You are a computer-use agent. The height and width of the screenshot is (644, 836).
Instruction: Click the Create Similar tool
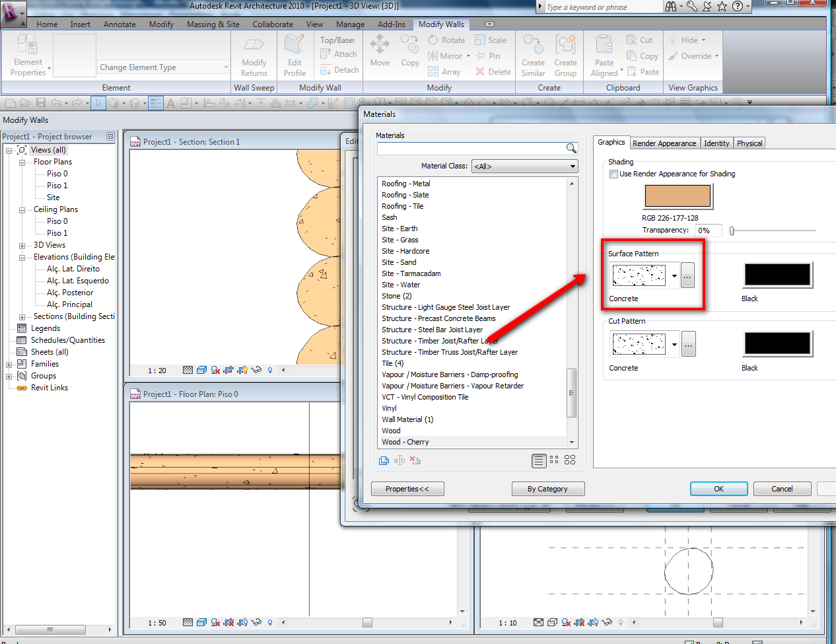533,55
